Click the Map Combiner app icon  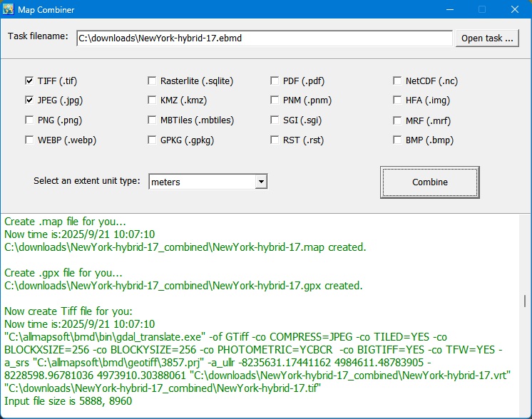(9, 10)
